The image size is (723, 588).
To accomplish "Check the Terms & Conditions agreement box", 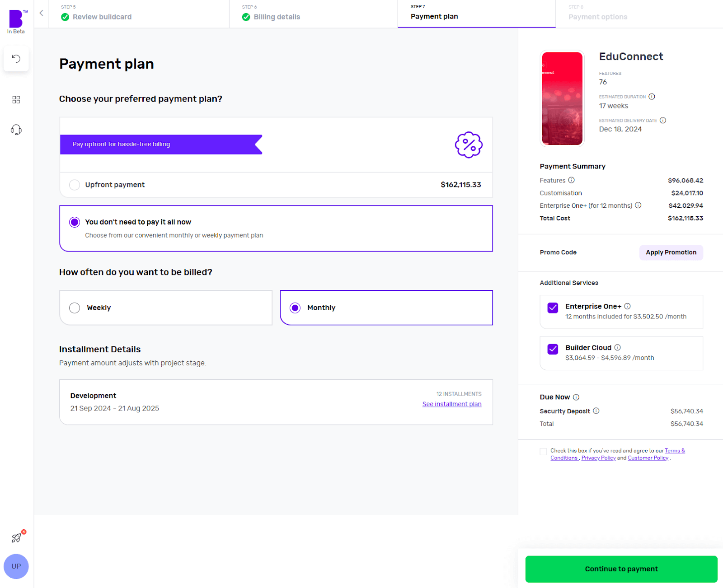I will coord(543,452).
